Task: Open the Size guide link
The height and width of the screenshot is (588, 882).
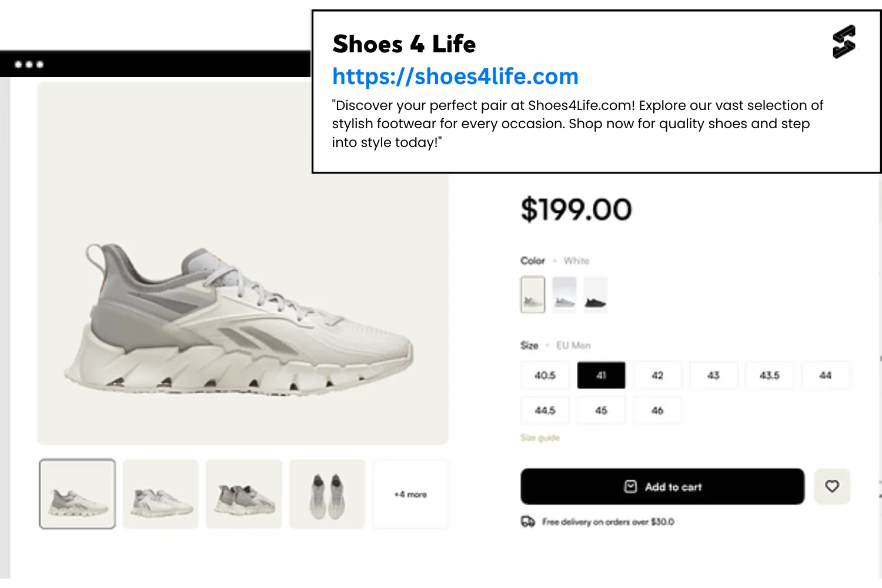Action: pyautogui.click(x=540, y=437)
